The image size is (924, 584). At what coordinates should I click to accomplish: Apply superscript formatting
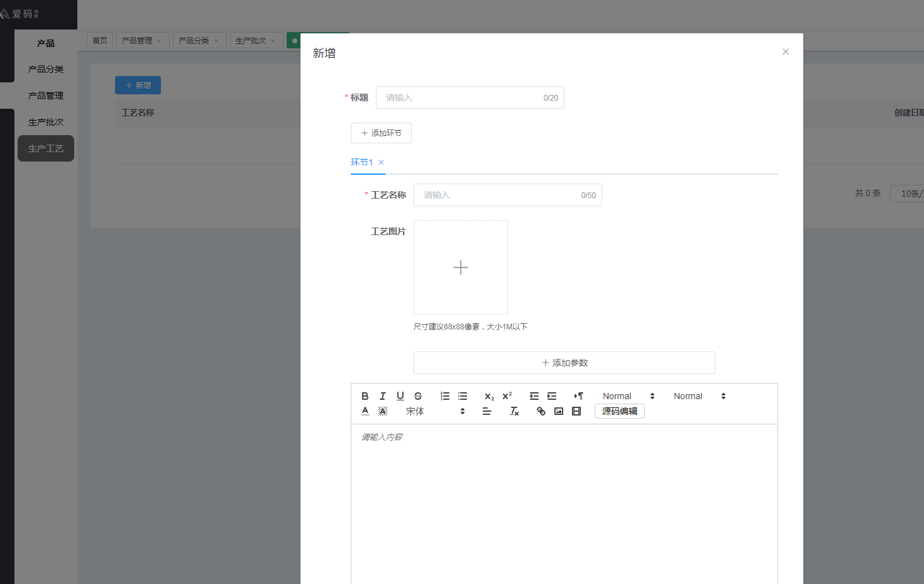pyautogui.click(x=507, y=396)
